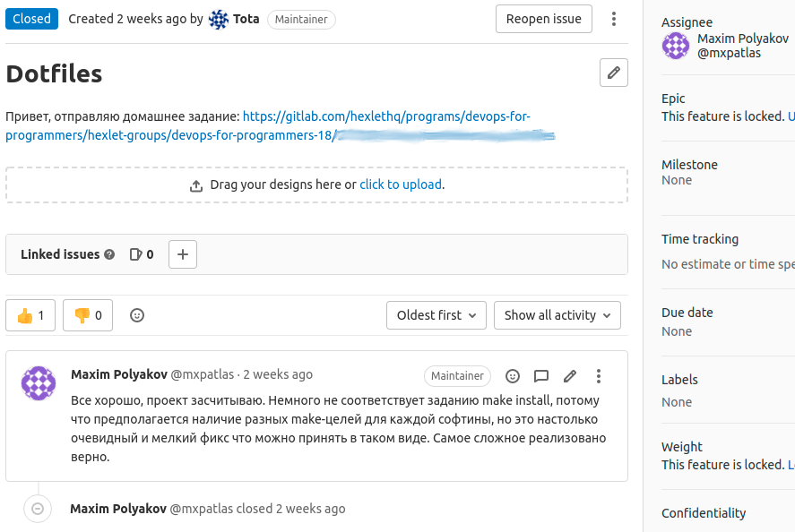Add a linked issue with plus button
The image size is (795, 532).
(183, 254)
